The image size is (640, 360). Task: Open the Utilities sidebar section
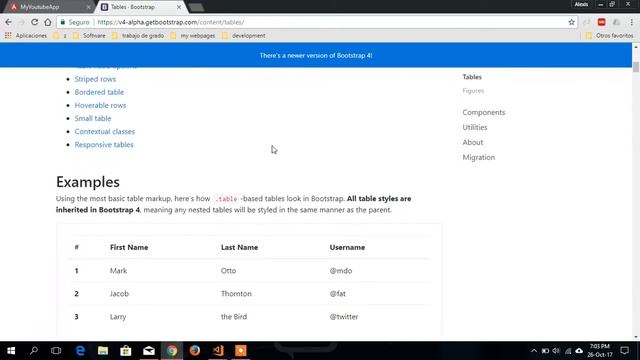click(475, 127)
